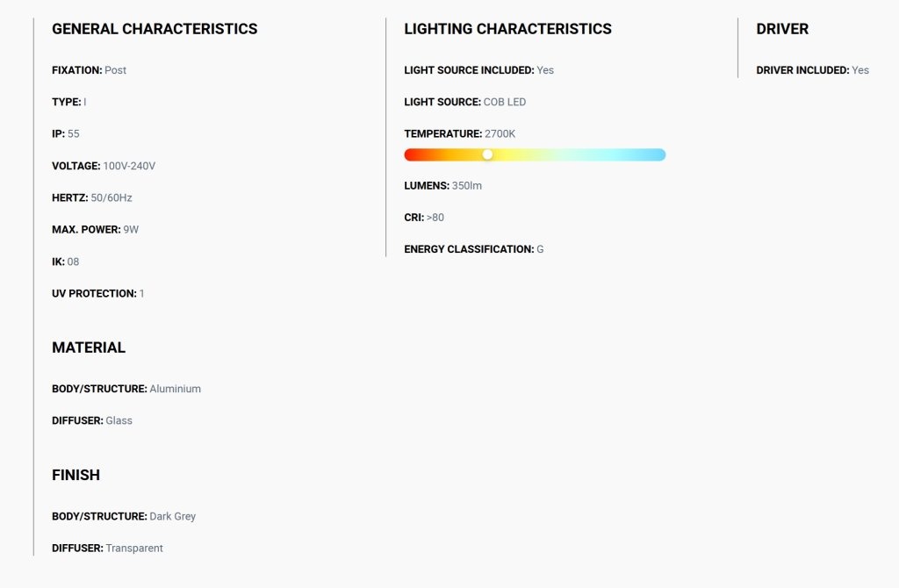Click the Voltage 100V-240V value
Viewport: 899px width, 588px height.
pyautogui.click(x=129, y=166)
